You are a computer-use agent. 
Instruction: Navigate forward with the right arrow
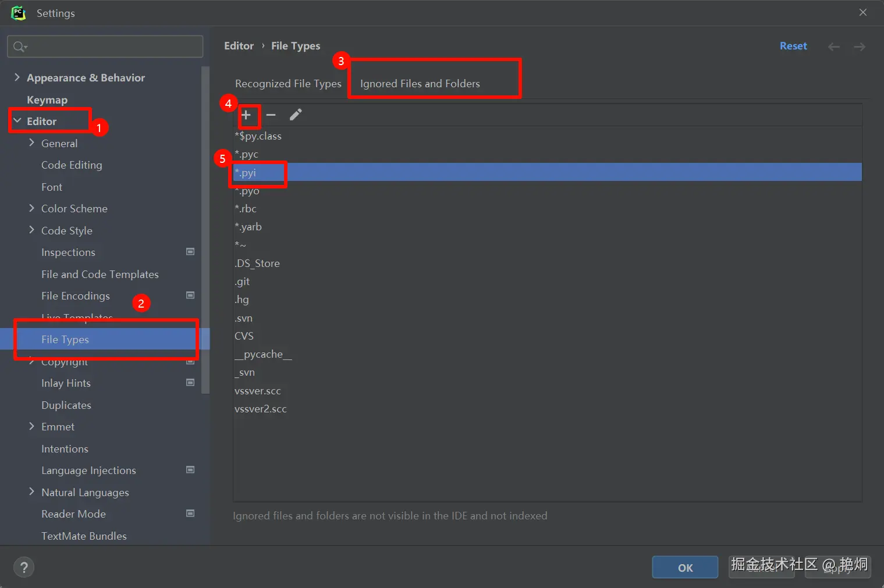pyautogui.click(x=860, y=47)
